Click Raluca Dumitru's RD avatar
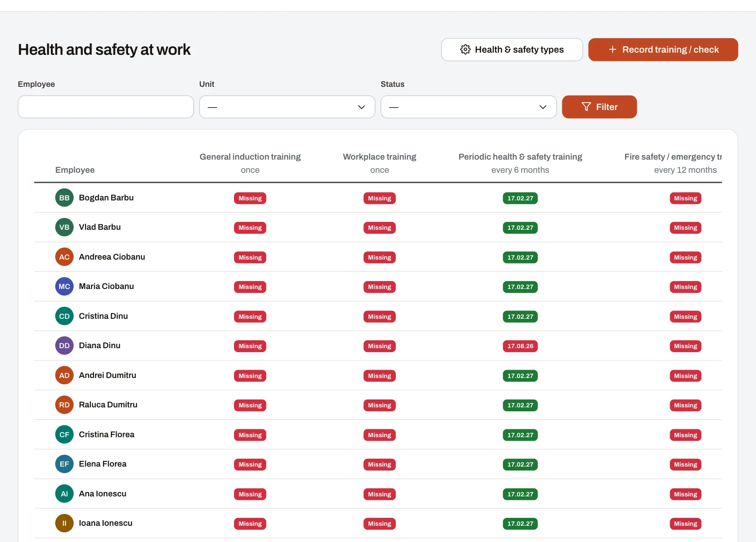 [x=64, y=405]
